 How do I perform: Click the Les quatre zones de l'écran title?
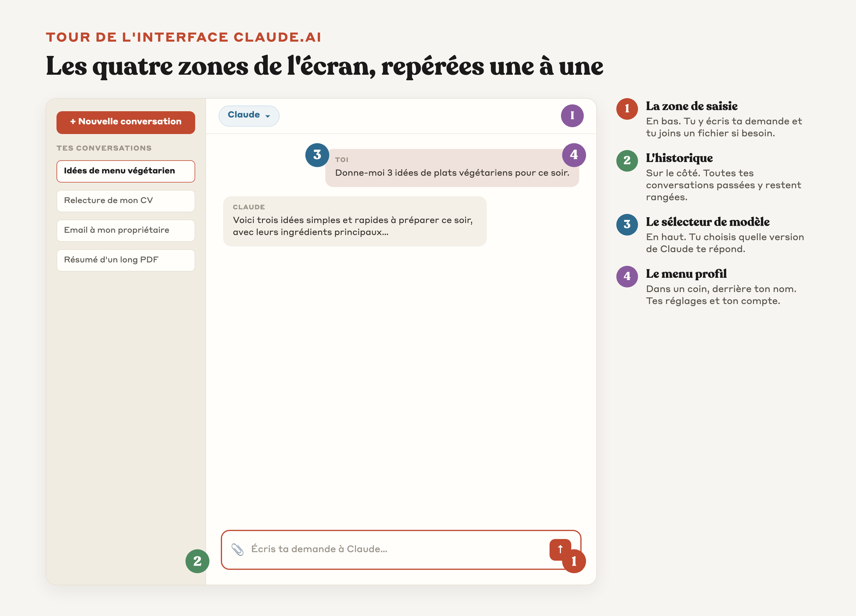tap(324, 67)
